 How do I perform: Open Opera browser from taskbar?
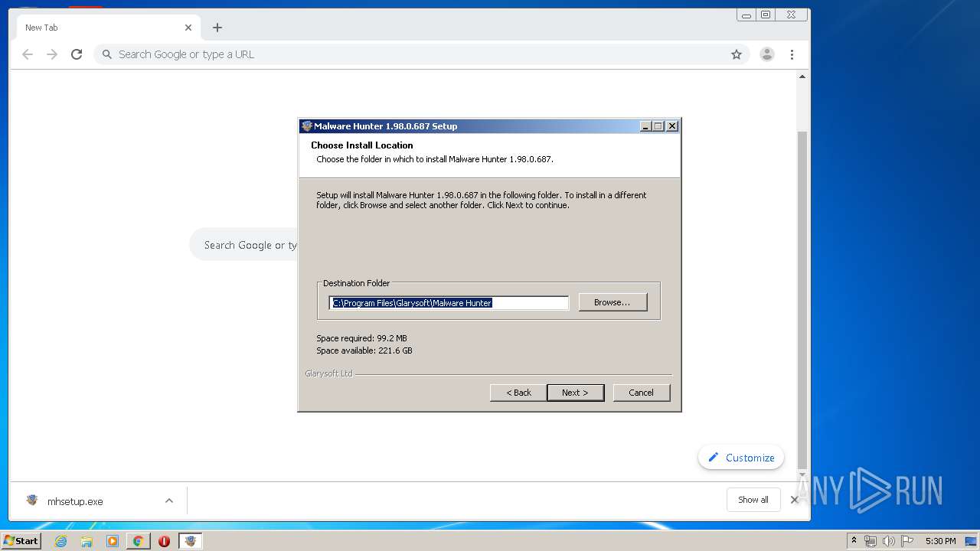(x=164, y=541)
